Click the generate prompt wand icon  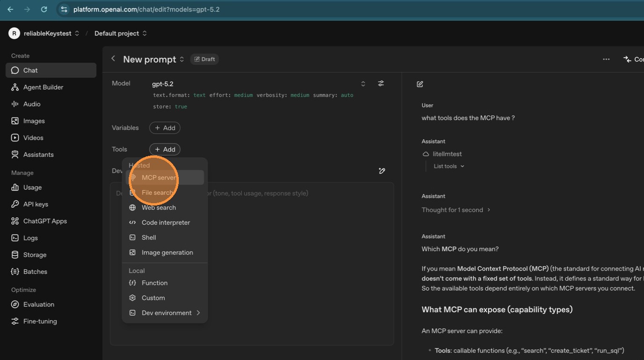(x=382, y=171)
